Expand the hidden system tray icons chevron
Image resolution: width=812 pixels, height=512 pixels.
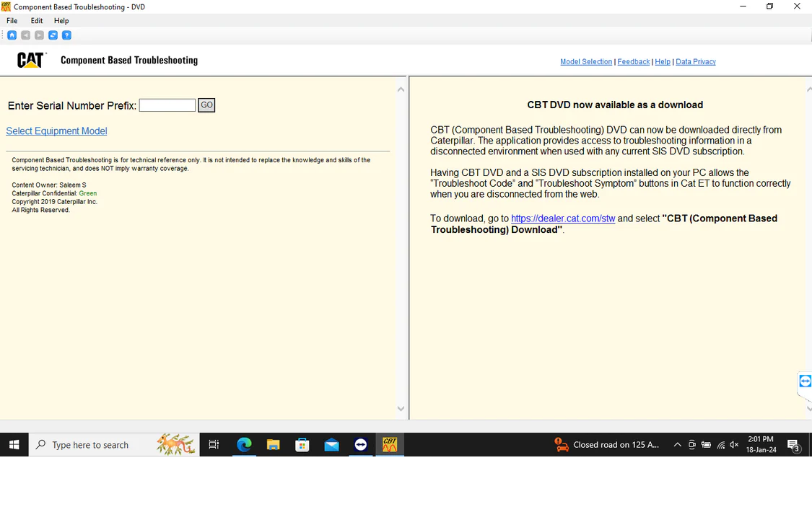pyautogui.click(x=677, y=445)
